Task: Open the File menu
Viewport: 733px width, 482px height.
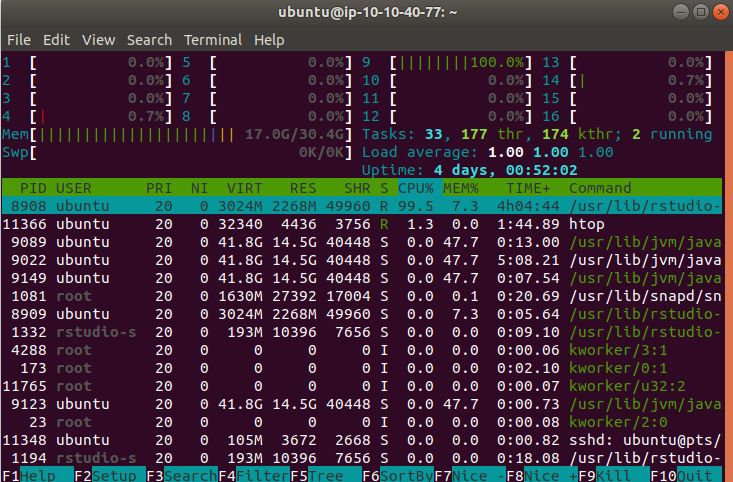Action: point(19,40)
